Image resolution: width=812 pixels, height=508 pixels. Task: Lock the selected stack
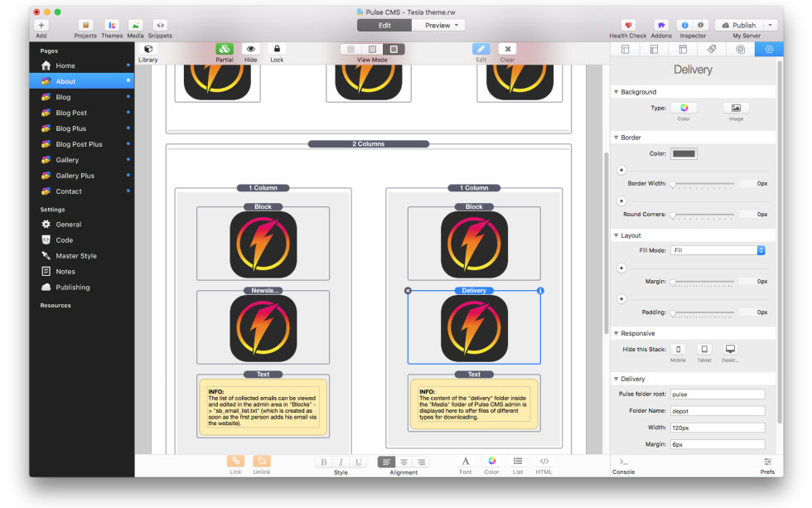pyautogui.click(x=277, y=49)
